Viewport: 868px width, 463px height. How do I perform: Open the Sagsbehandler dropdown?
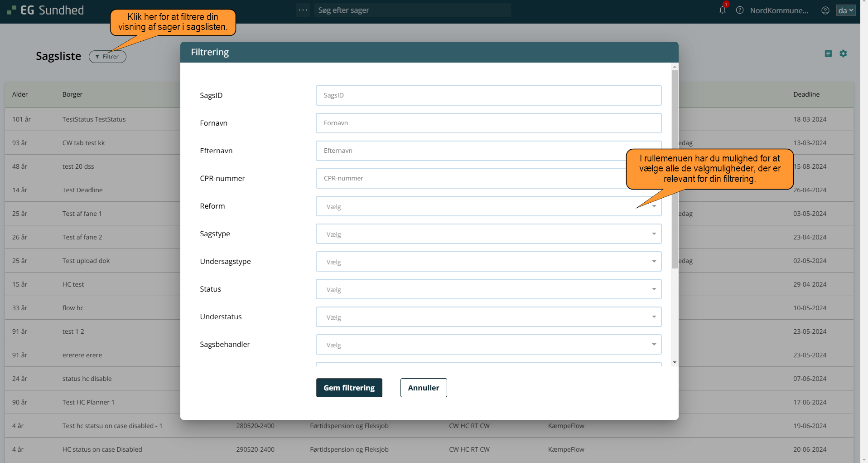point(488,345)
